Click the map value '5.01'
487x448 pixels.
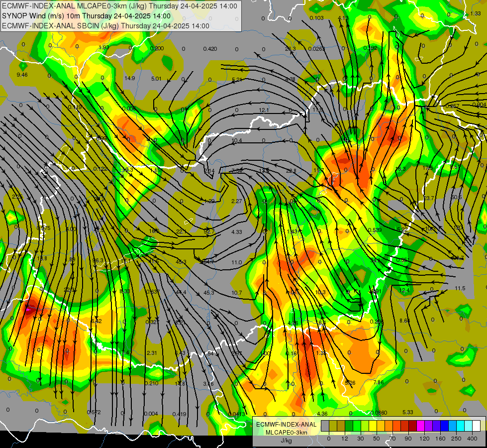point(156,79)
